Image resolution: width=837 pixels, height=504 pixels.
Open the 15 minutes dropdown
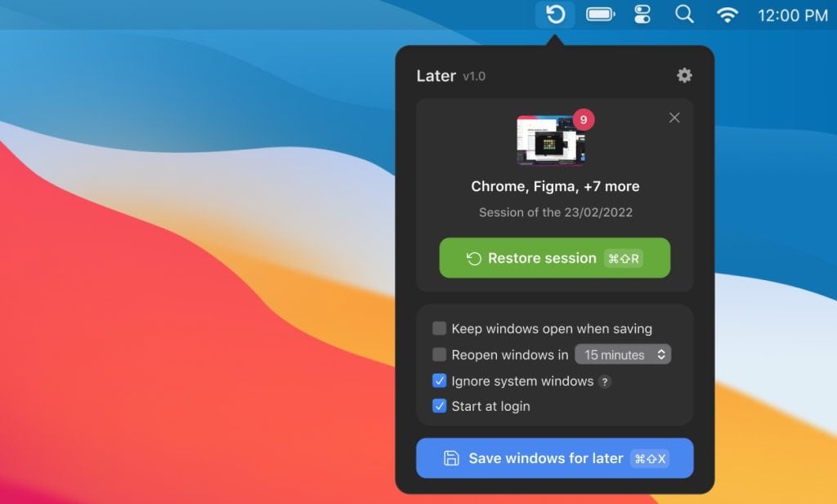(623, 355)
